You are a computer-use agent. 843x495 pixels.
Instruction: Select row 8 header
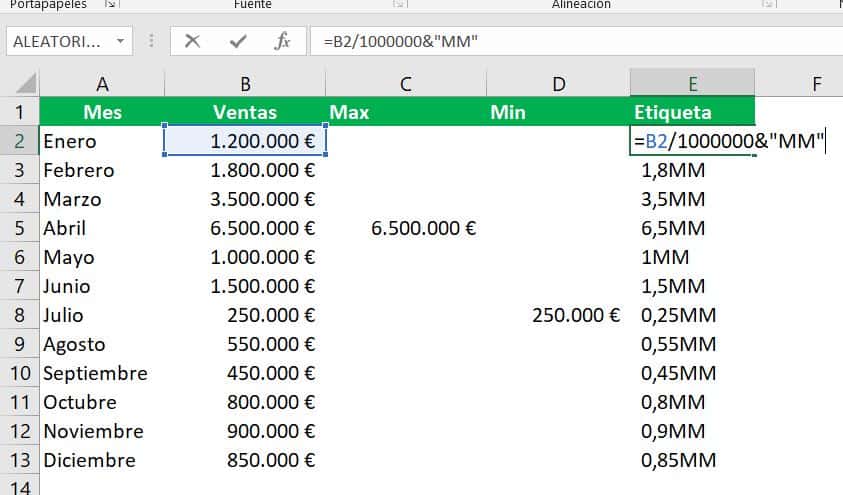tap(19, 315)
